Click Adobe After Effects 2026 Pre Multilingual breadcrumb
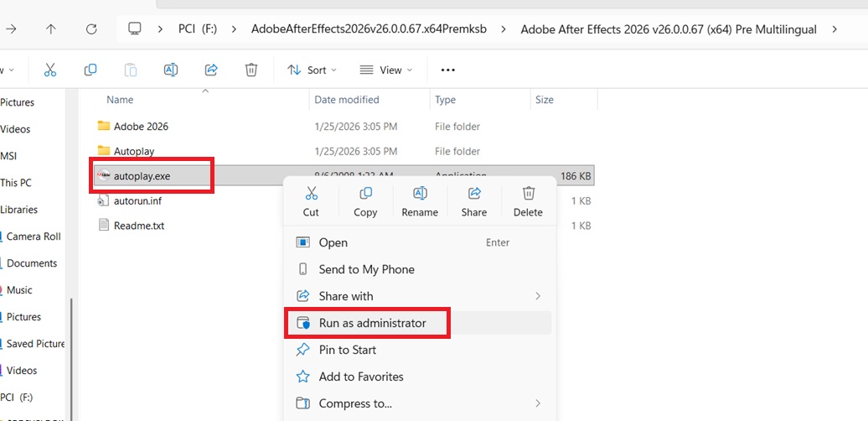This screenshot has width=868, height=421. tap(668, 29)
